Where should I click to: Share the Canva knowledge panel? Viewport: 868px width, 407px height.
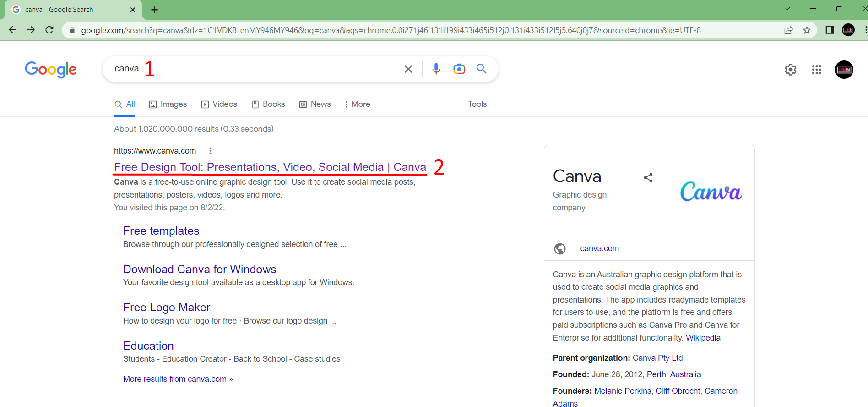click(648, 177)
